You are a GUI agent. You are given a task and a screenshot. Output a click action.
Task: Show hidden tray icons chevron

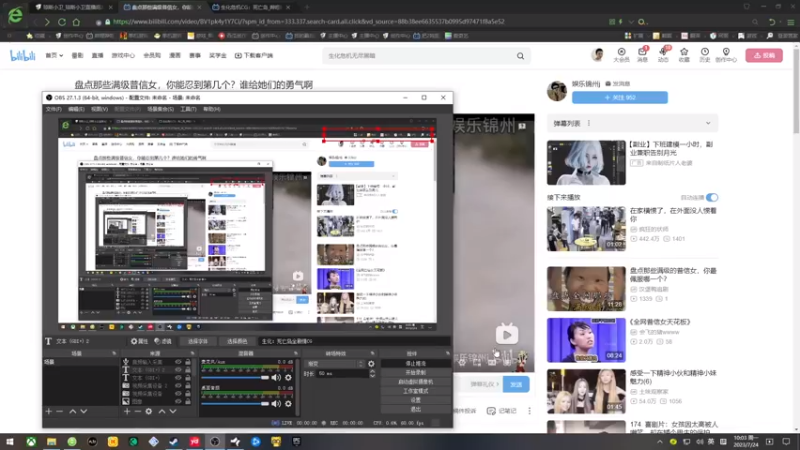(x=659, y=442)
